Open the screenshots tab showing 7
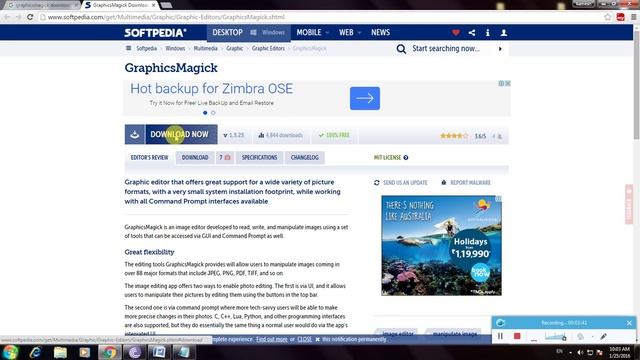This screenshot has width=640, height=360. point(225,158)
